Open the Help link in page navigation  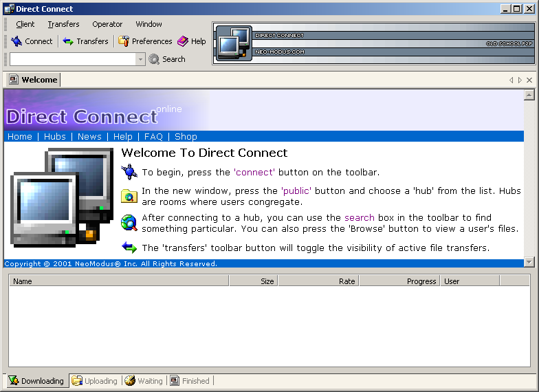click(122, 136)
